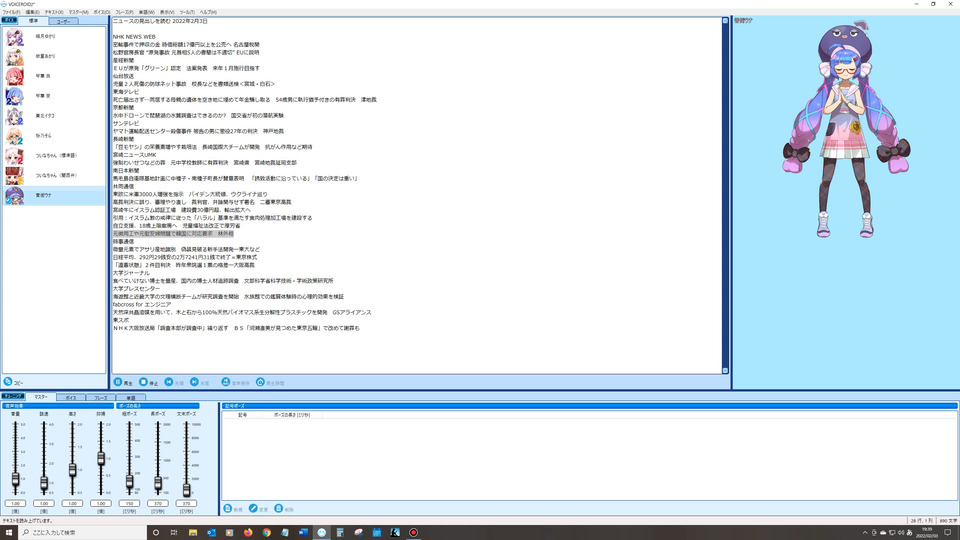Switch to the ボイス tuning tab
The image size is (960, 540).
(x=71, y=397)
